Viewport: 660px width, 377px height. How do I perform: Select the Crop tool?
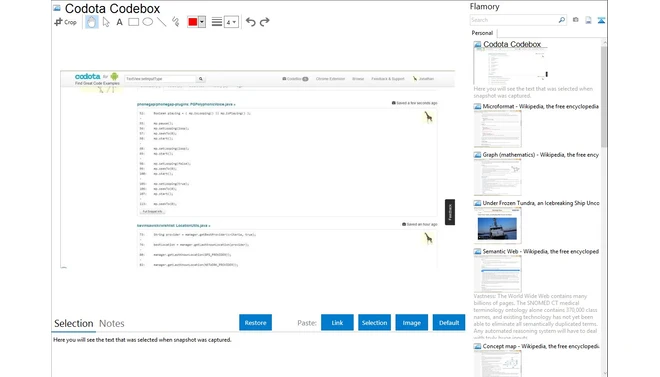click(x=65, y=22)
